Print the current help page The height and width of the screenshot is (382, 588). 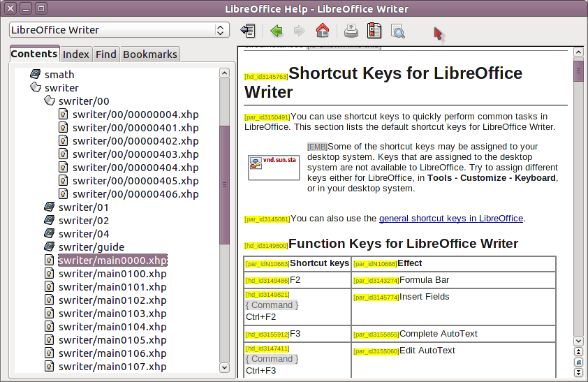pos(351,31)
